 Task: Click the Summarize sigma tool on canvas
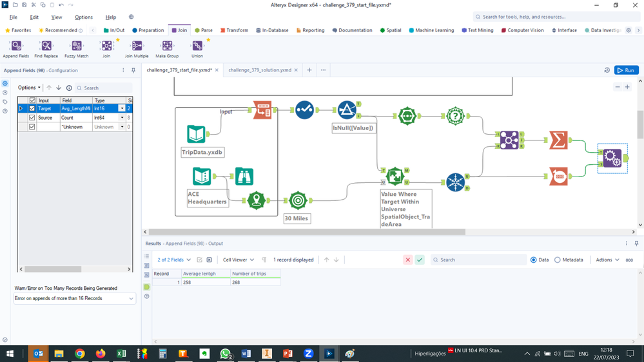558,140
